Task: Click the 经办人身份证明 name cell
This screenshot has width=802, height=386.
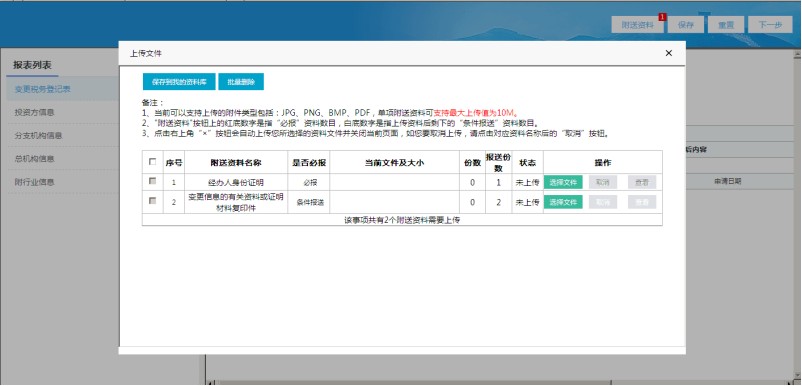Action: [236, 182]
